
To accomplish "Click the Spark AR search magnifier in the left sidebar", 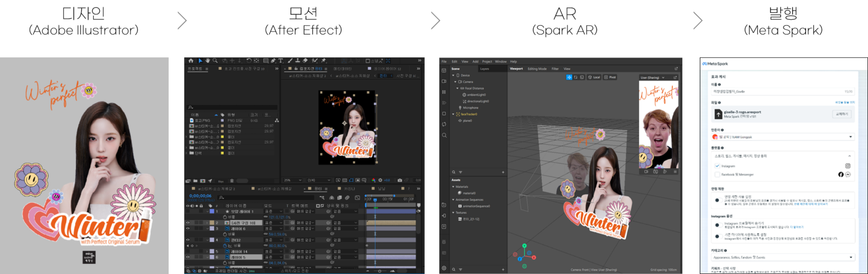I will point(444,135).
